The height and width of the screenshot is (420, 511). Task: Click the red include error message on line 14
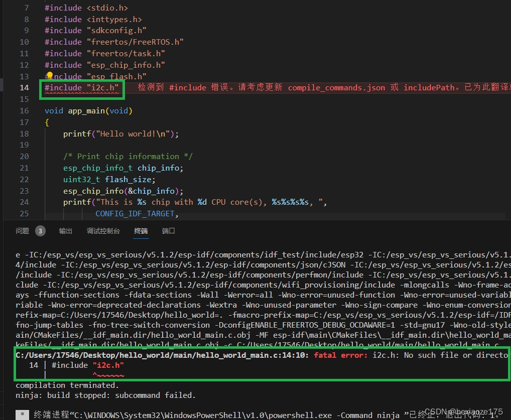(x=324, y=87)
